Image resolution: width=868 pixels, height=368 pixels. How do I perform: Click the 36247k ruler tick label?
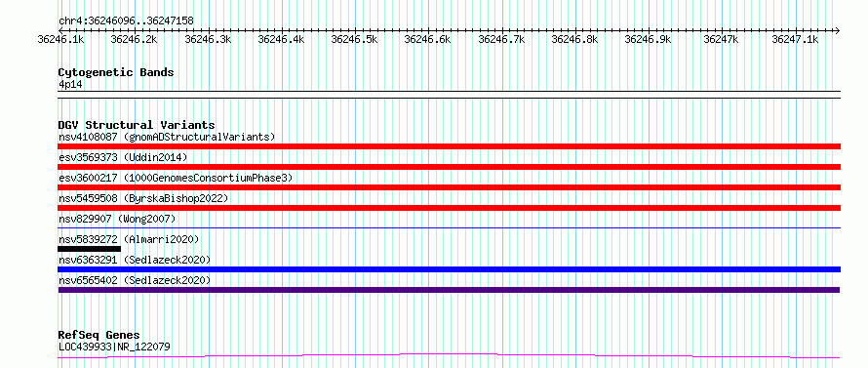coord(721,39)
